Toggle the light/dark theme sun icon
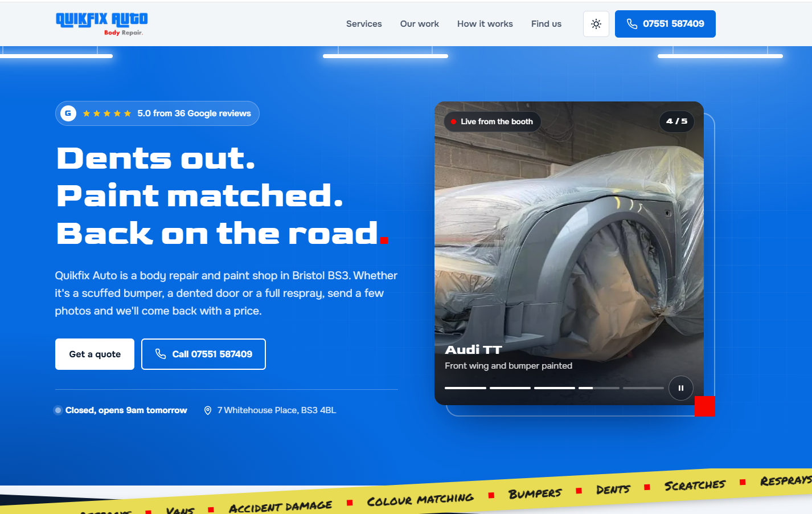 [596, 24]
